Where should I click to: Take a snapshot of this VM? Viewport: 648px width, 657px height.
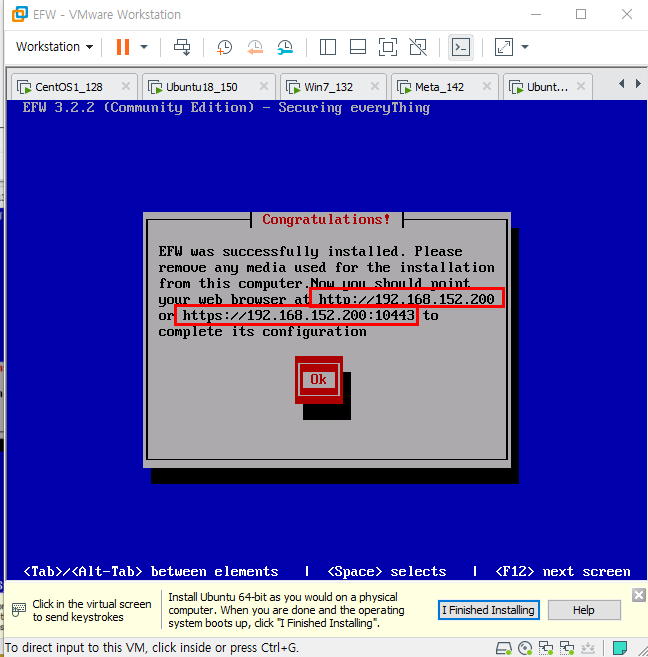[x=225, y=47]
